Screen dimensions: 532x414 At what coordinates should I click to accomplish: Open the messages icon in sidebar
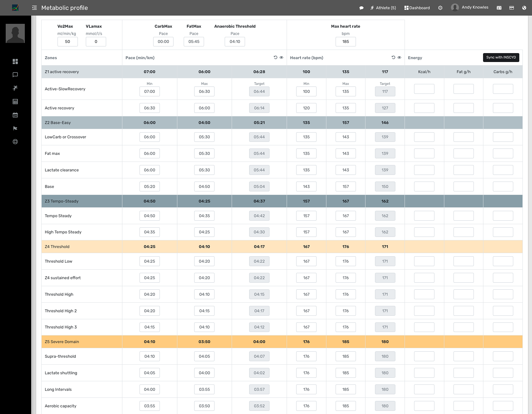(15, 75)
